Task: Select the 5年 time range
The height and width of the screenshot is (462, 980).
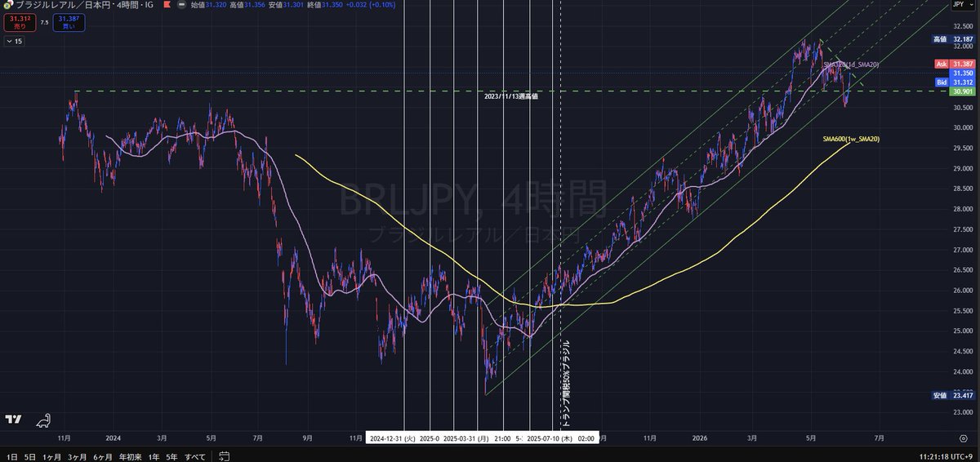Action: (x=171, y=455)
